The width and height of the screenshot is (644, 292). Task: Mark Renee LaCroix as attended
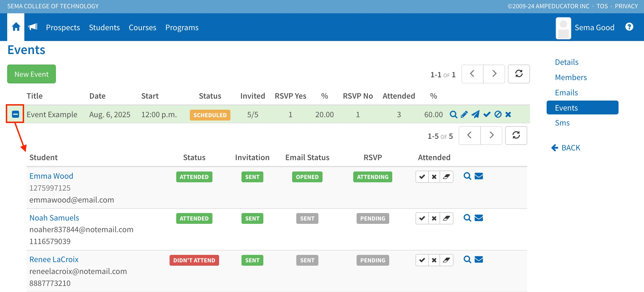click(422, 260)
